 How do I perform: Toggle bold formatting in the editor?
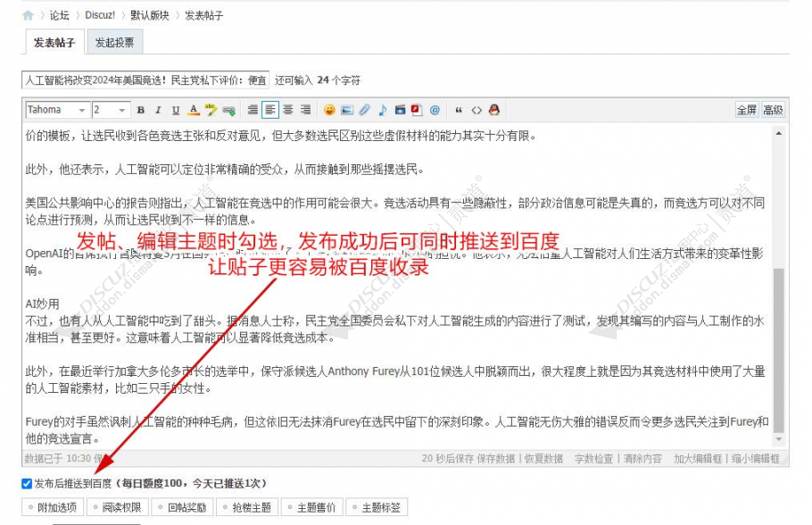click(x=139, y=110)
